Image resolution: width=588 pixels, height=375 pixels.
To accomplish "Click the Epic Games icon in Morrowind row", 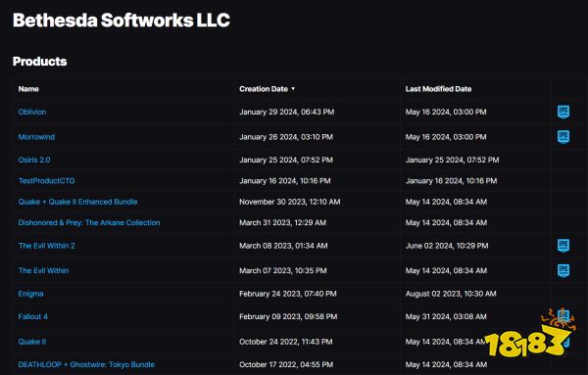I will (563, 137).
